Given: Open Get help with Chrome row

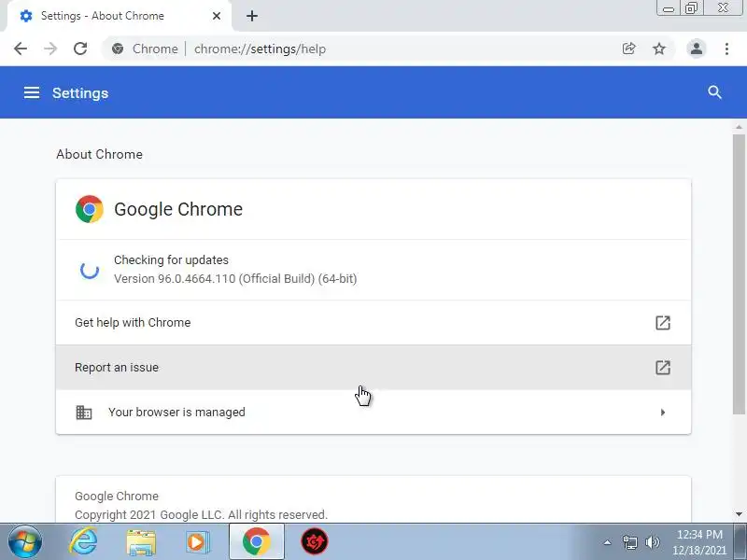Looking at the screenshot, I should point(373,323).
